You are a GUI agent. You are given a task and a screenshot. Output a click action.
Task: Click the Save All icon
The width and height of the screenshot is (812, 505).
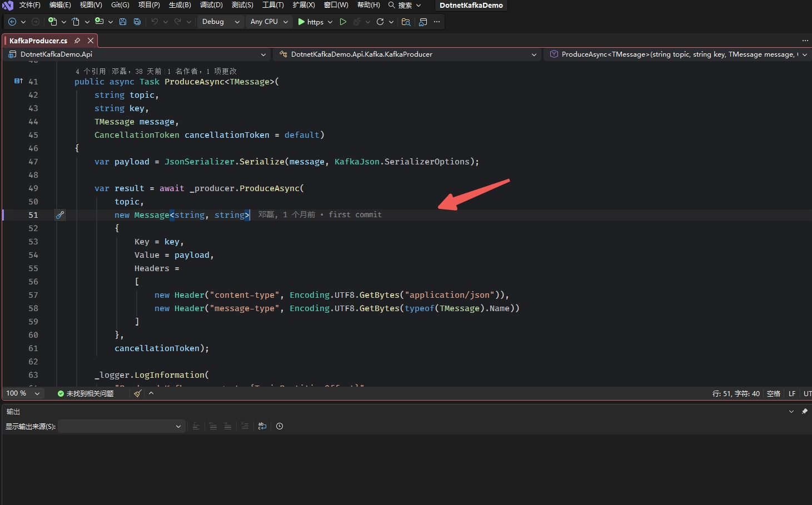coord(137,22)
